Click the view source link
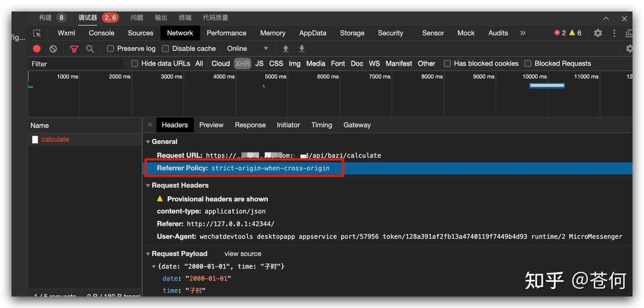 tap(242, 254)
